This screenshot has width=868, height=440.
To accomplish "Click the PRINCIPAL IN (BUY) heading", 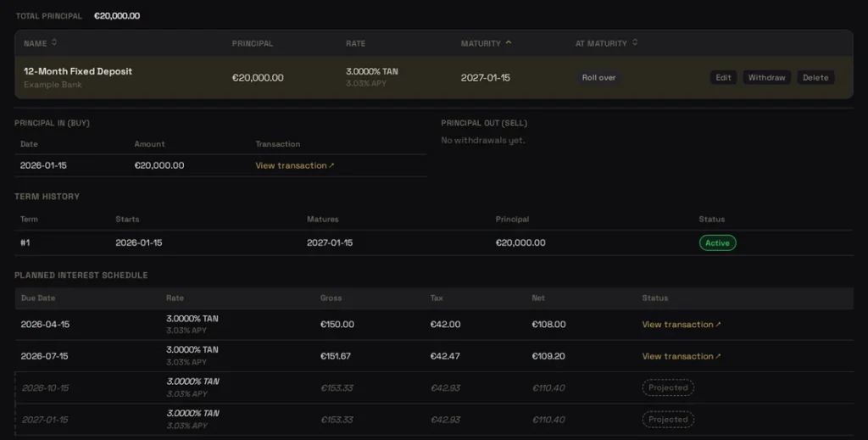I will pos(52,123).
